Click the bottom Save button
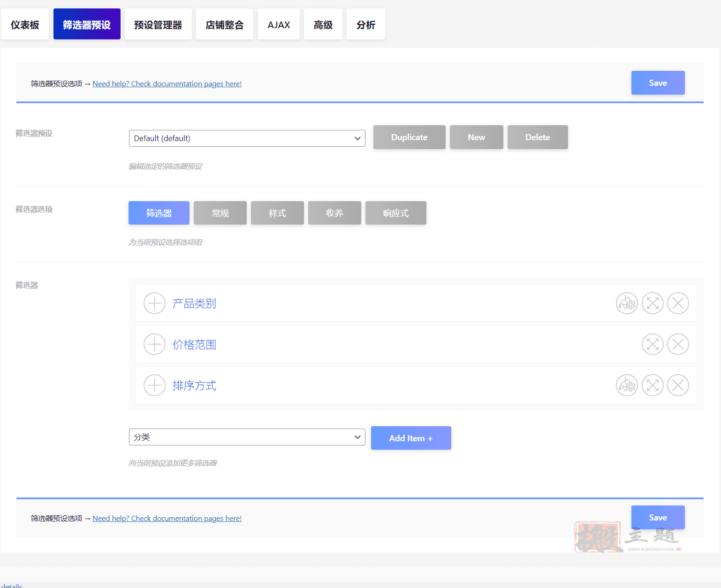Viewport: 721px width, 588px height. 658,517
